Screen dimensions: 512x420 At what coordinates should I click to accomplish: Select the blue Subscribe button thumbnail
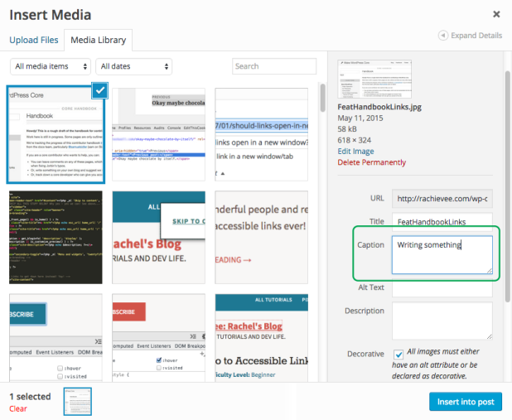click(x=56, y=337)
